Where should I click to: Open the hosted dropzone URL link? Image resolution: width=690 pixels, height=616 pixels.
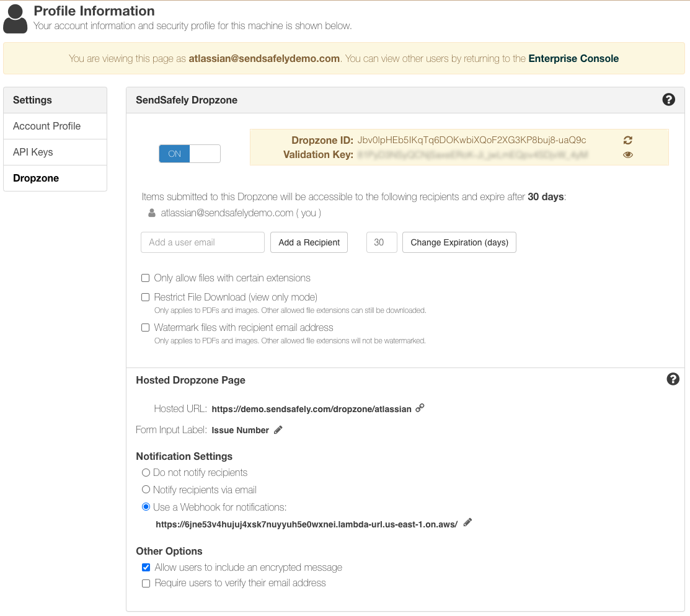coord(312,409)
